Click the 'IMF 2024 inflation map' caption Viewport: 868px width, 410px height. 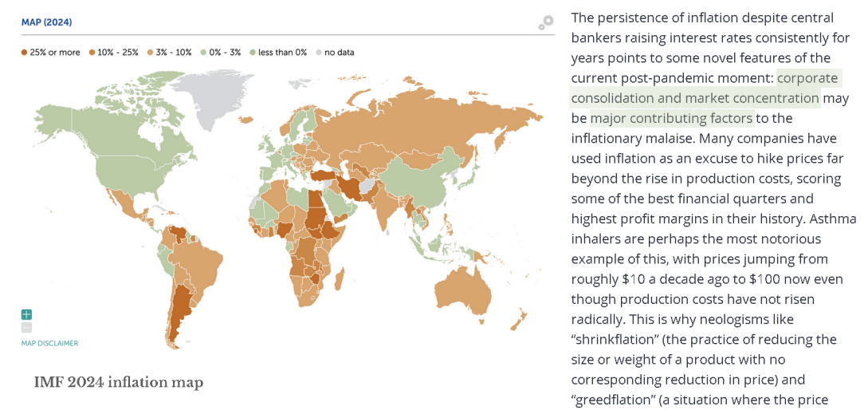[x=118, y=382]
